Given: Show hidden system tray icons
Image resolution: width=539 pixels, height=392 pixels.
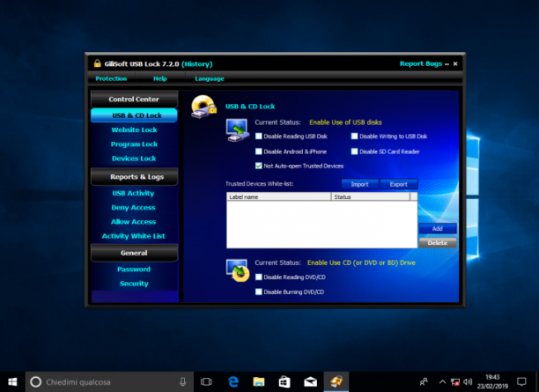Looking at the screenshot, I should coord(442,381).
